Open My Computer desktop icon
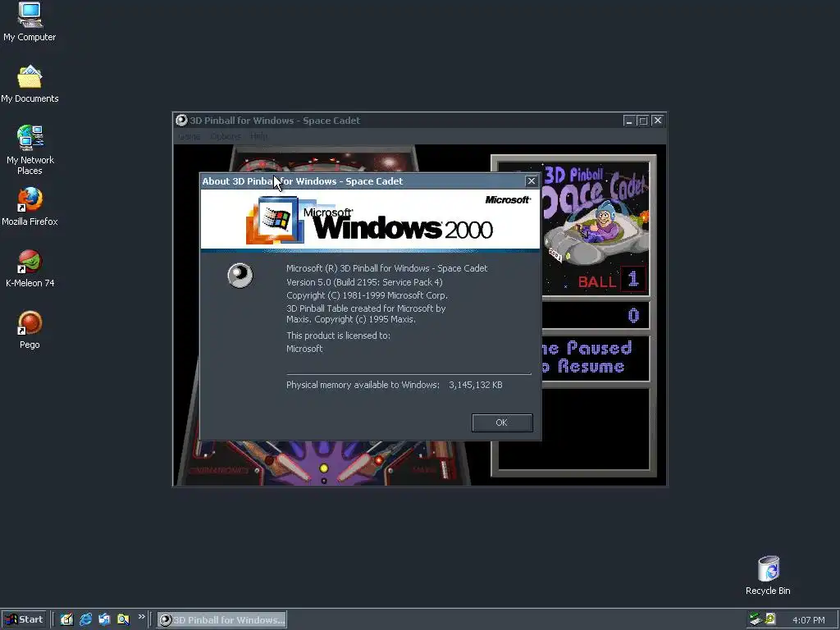Viewport: 840px width, 630px height. click(x=30, y=22)
